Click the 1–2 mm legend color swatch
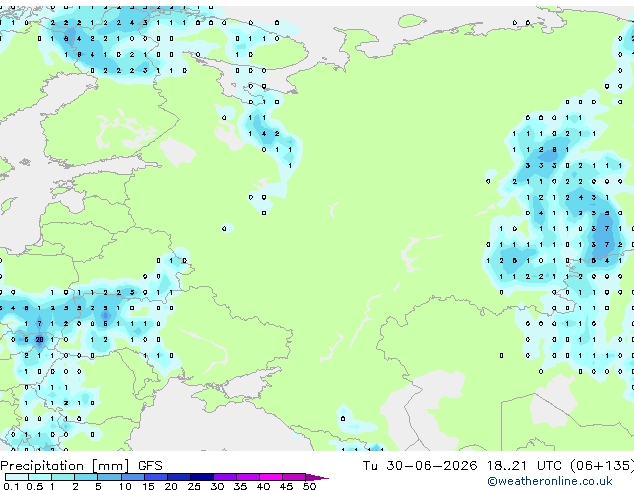Viewport: 634px width, 490px height. click(x=63, y=477)
